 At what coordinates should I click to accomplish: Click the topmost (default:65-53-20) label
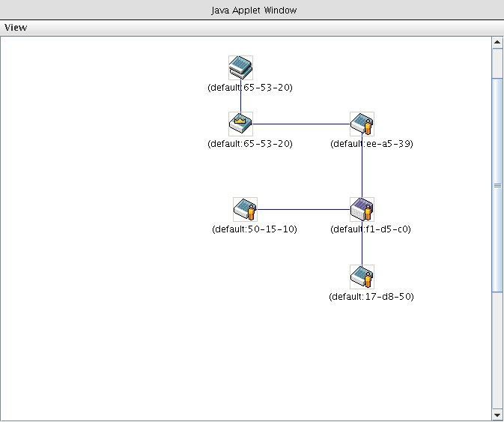(x=250, y=88)
